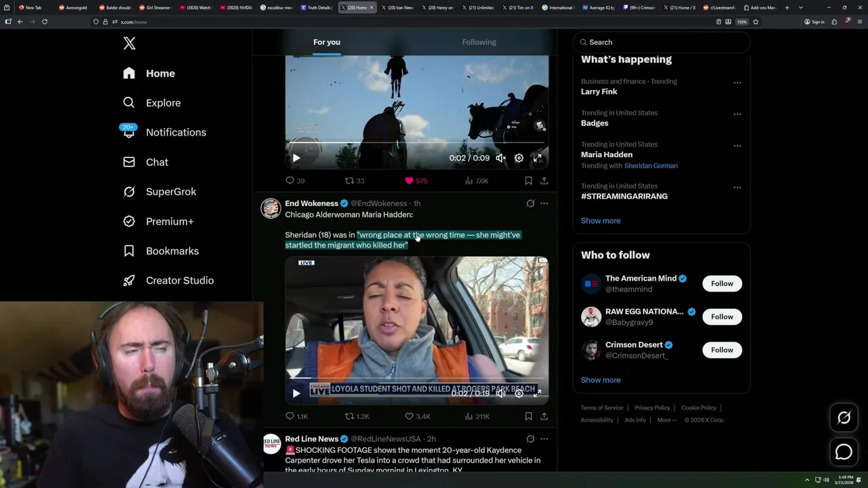Screen dimensions: 868x488
Task: Bookmark the top video post
Action: point(528,181)
